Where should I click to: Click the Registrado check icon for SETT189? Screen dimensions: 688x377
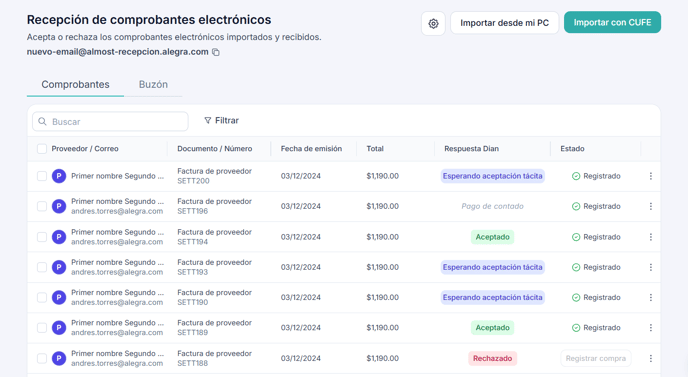click(x=576, y=328)
